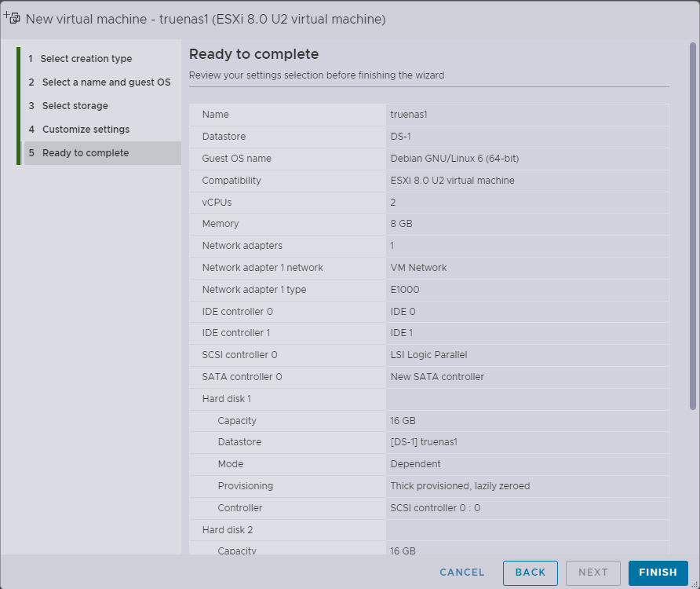Cancel the new virtual machine wizard
Screen dimensions: 700x589
pyautogui.click(x=462, y=573)
